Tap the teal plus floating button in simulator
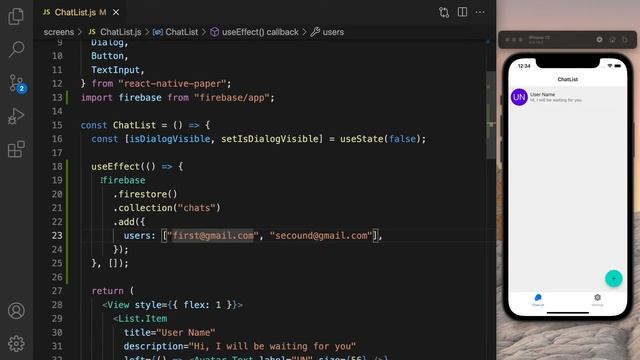 (613, 278)
